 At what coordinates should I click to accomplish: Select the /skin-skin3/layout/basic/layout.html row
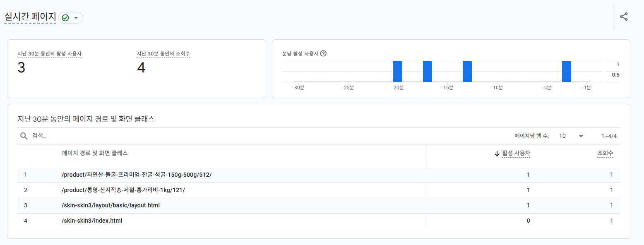pos(111,205)
